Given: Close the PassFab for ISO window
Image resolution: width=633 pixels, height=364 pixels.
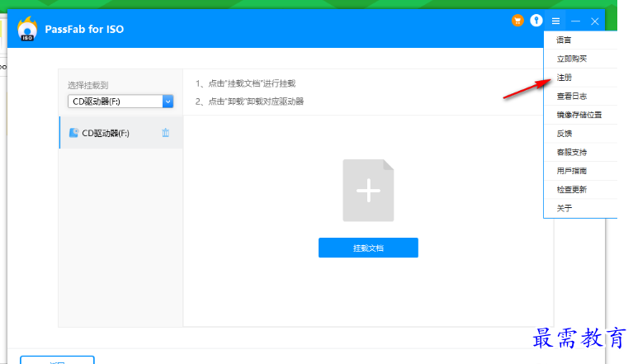Looking at the screenshot, I should 595,21.
